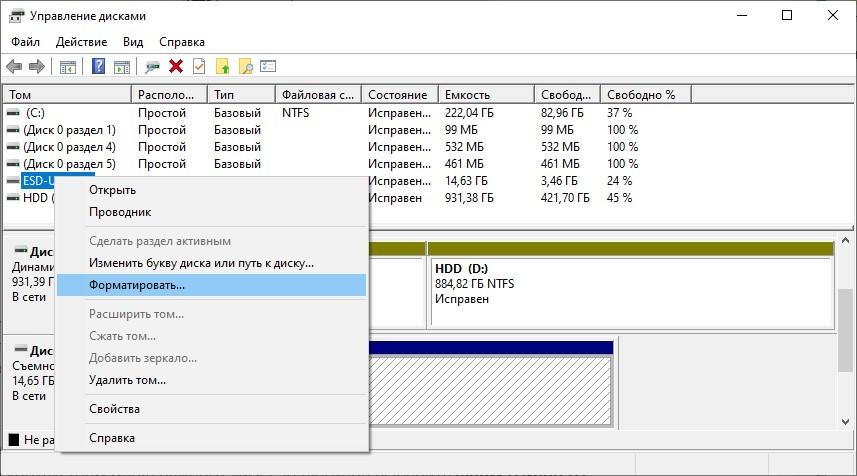
Task: Click the view settings list icon
Action: tap(268, 66)
